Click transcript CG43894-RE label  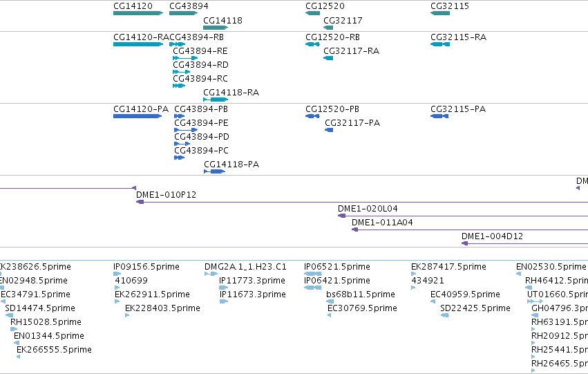click(x=200, y=51)
